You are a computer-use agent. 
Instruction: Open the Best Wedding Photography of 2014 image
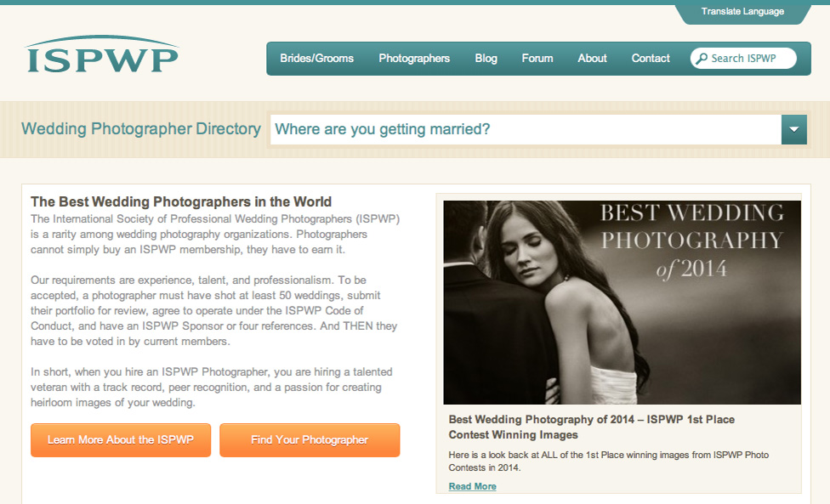point(622,303)
